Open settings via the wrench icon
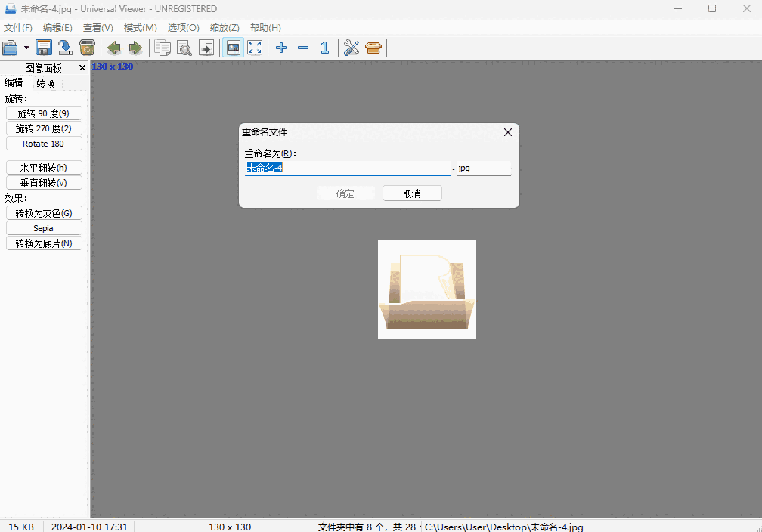 [351, 48]
